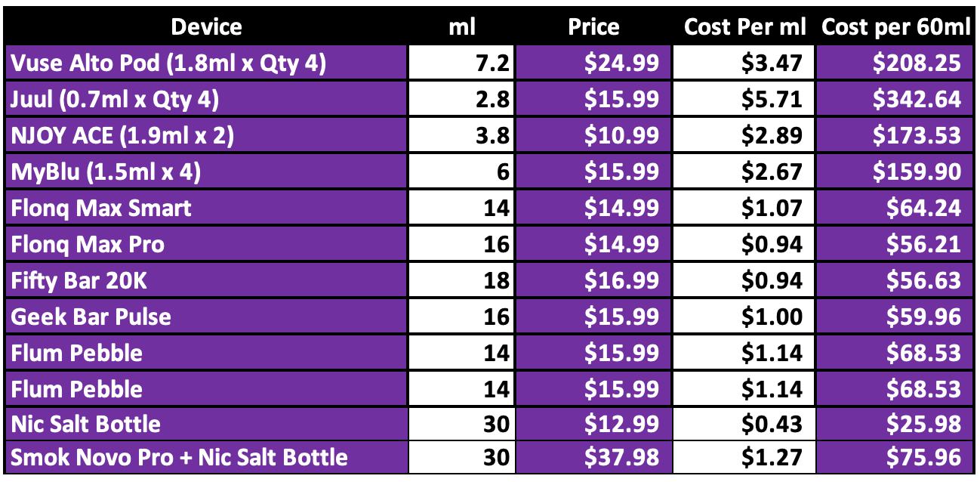This screenshot has width=980, height=482.
Task: Click the Cost per 60ml header
Action: (x=895, y=27)
